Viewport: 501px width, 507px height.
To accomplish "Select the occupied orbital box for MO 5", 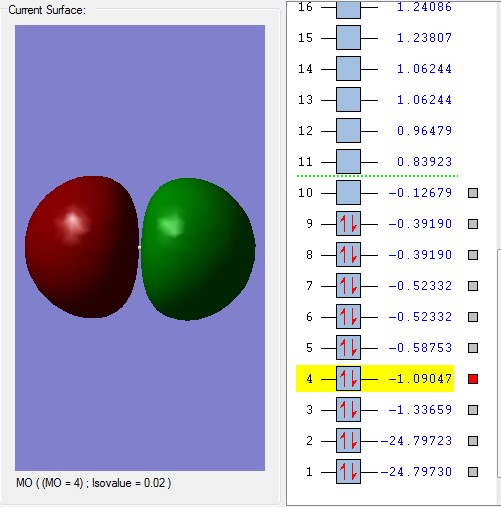I will click(x=348, y=348).
